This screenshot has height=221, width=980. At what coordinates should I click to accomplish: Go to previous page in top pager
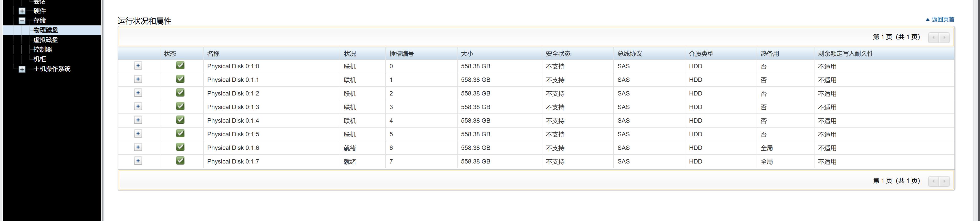coord(934,37)
